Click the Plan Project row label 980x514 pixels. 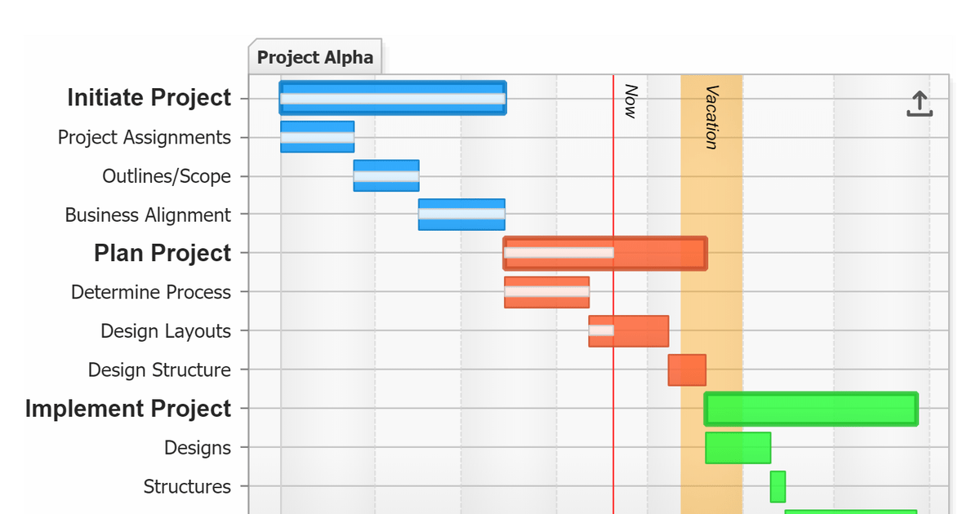point(162,253)
